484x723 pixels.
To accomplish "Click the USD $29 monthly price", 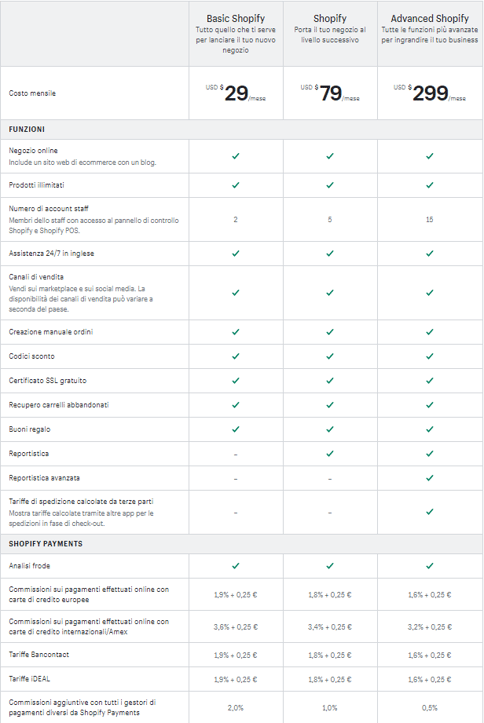I will coord(236,93).
